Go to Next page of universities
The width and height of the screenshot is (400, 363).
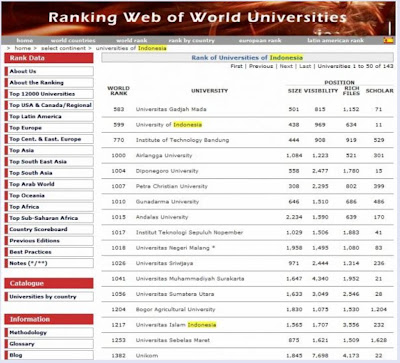286,66
